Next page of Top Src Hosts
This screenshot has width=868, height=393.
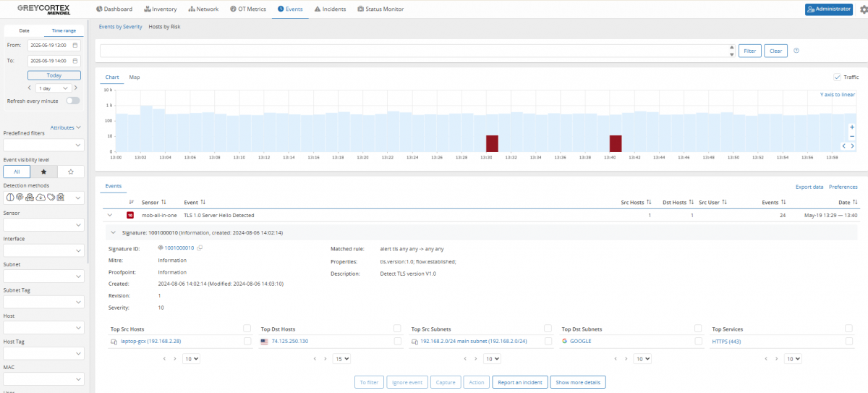point(174,358)
